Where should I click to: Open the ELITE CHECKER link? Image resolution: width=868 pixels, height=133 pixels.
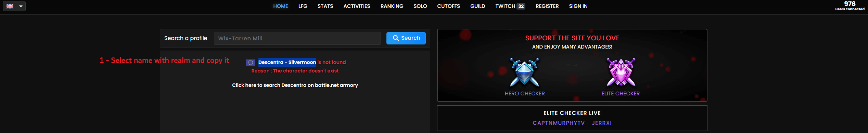point(621,94)
